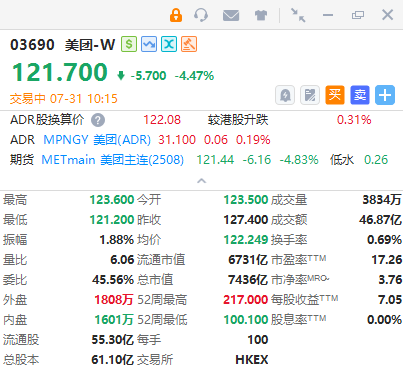Click the 121.700 current price
This screenshot has width=403, height=371.
(x=60, y=72)
